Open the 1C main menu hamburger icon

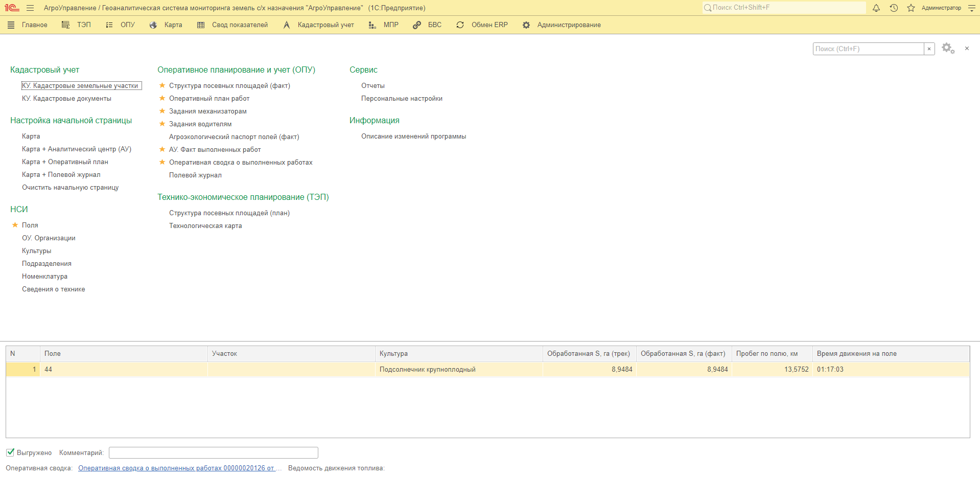click(30, 8)
